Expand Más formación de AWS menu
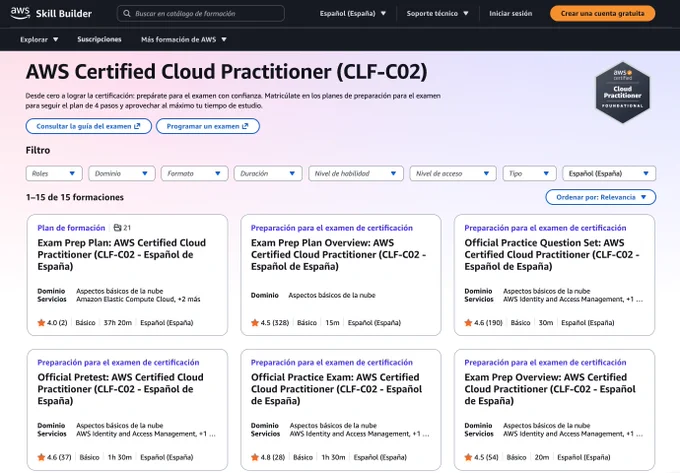680x473 pixels. (184, 39)
